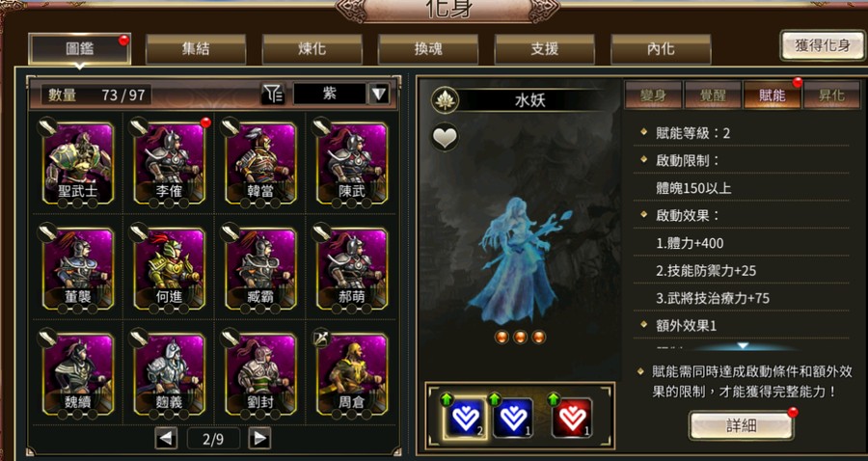Open the 紫 rarity filter box
Screen dimensions: 868x461
click(x=330, y=95)
